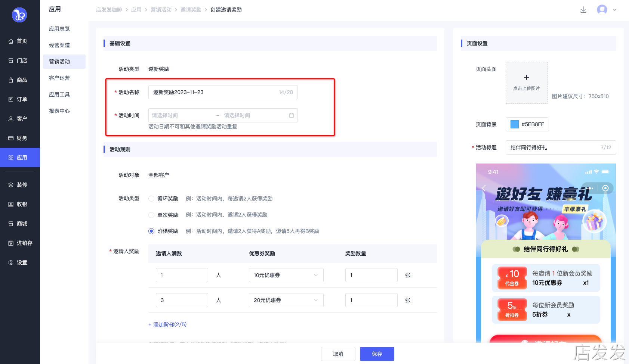Click the 进销存 inventory icon in sidebar
This screenshot has width=629, height=364.
tap(11, 243)
